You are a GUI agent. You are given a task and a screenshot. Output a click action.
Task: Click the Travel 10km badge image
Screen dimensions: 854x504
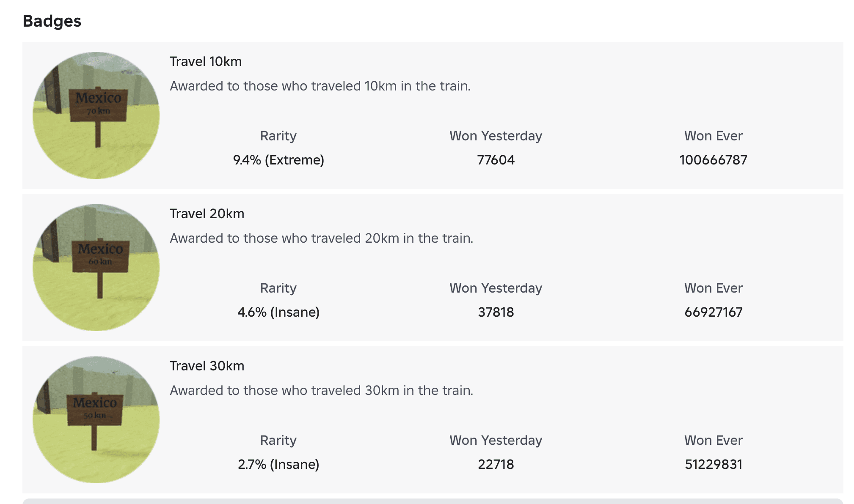pyautogui.click(x=96, y=115)
